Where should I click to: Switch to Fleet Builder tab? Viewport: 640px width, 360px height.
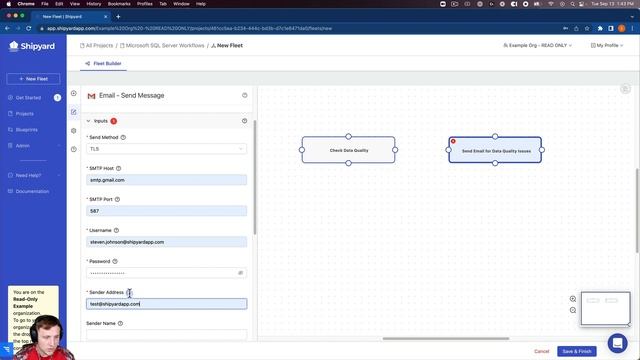click(x=103, y=64)
